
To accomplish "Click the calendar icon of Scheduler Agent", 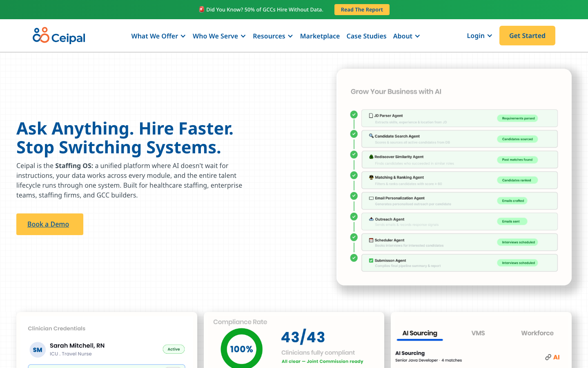I will pos(371,240).
